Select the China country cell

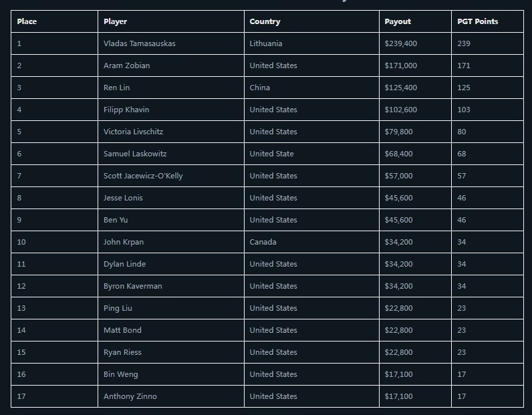[260, 88]
